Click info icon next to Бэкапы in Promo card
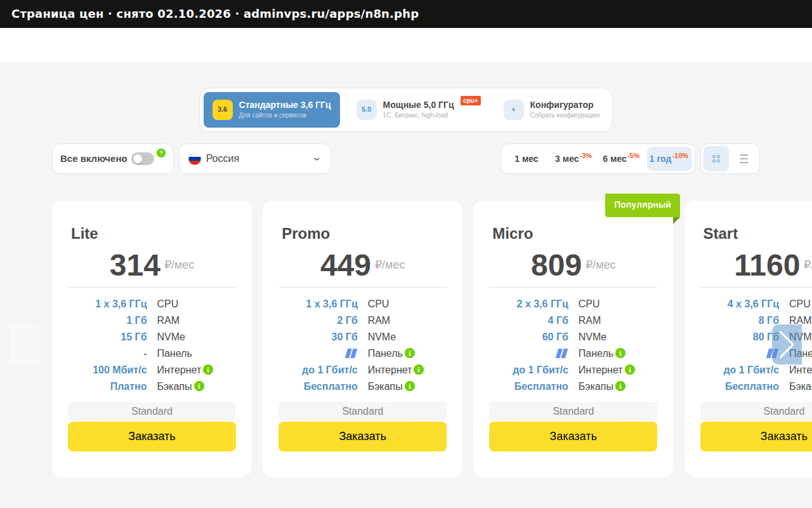The height and width of the screenshot is (508, 812). point(410,386)
